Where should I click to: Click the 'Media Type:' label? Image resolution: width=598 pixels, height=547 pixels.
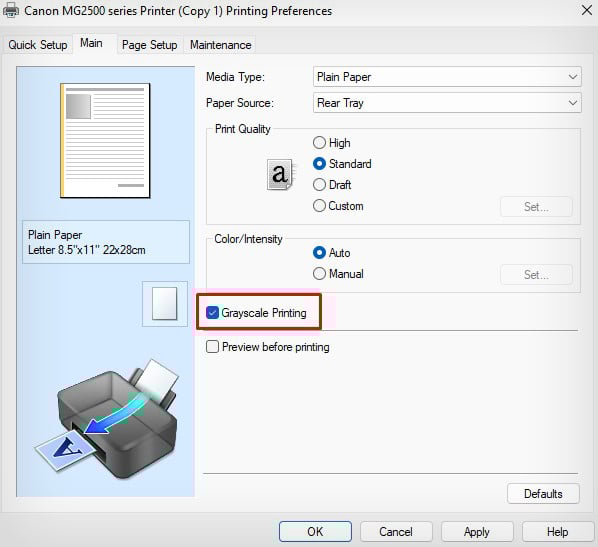[x=235, y=77]
